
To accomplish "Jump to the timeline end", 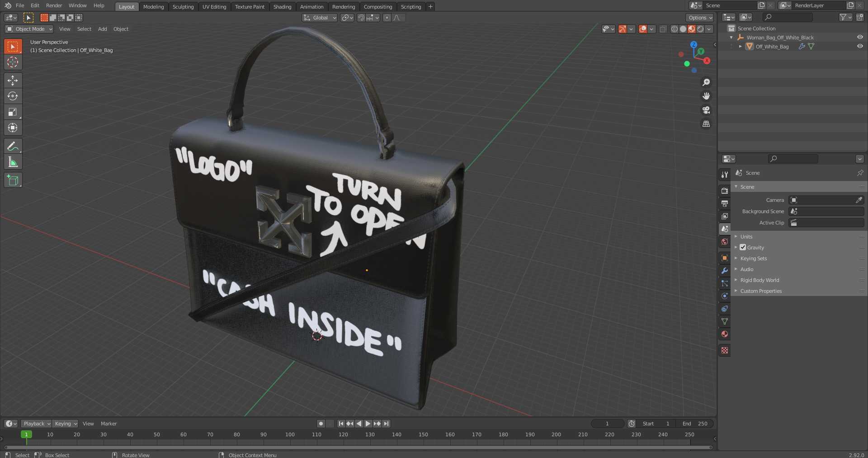I will click(x=386, y=424).
